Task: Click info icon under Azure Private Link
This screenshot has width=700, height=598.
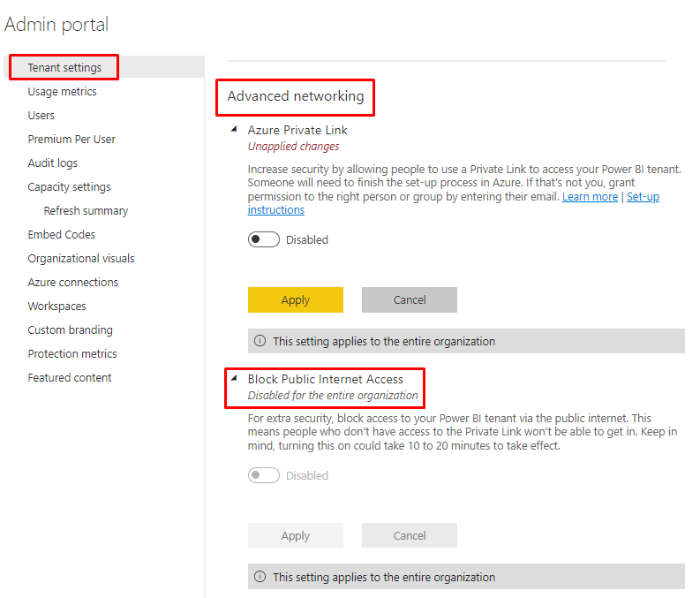Action: [260, 342]
